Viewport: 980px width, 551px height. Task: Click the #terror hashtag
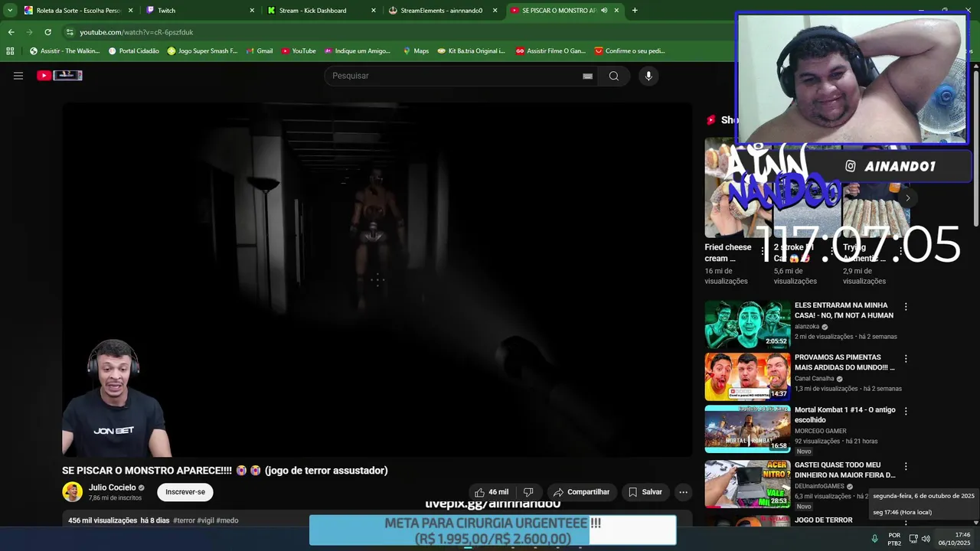(184, 520)
